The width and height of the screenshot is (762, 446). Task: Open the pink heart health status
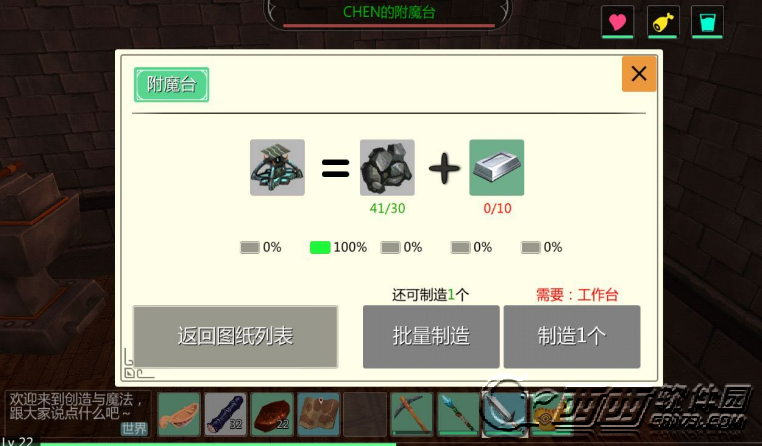click(x=618, y=22)
